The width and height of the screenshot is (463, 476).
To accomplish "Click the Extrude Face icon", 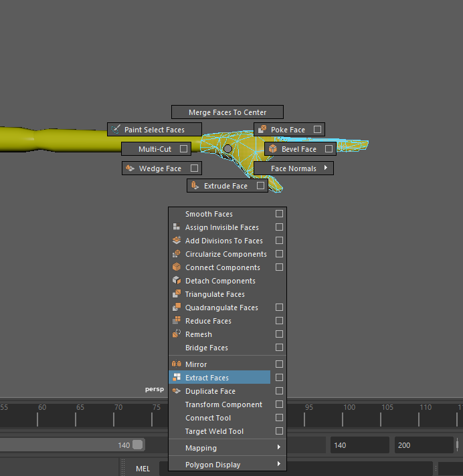I will click(195, 185).
